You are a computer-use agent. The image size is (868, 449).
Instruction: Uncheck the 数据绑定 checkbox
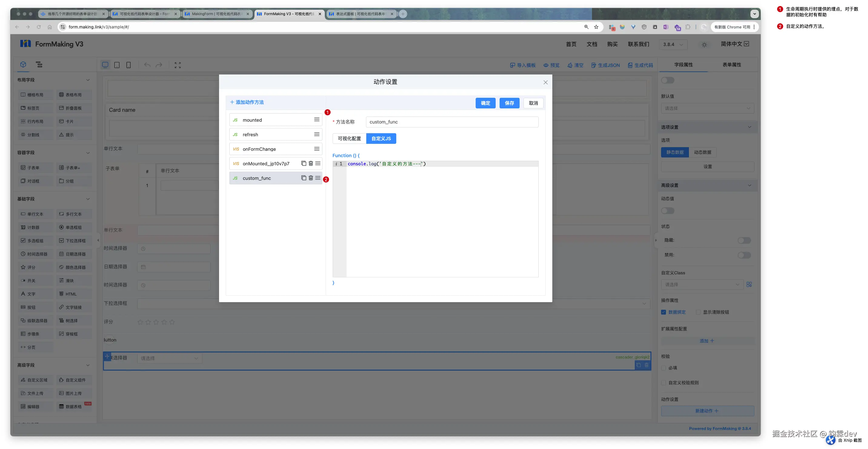663,312
